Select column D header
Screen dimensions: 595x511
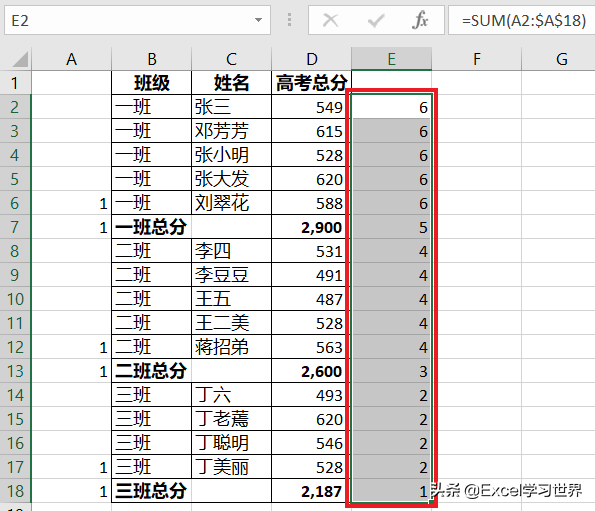312,59
